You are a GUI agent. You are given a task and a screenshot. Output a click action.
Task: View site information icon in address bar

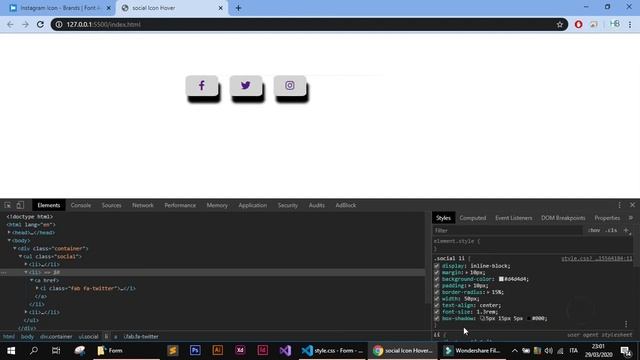pos(59,24)
